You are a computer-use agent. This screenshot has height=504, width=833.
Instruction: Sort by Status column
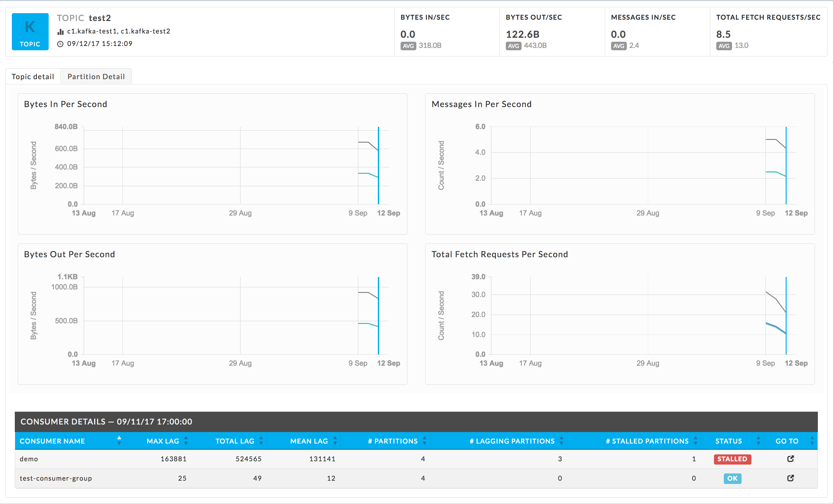(x=758, y=441)
